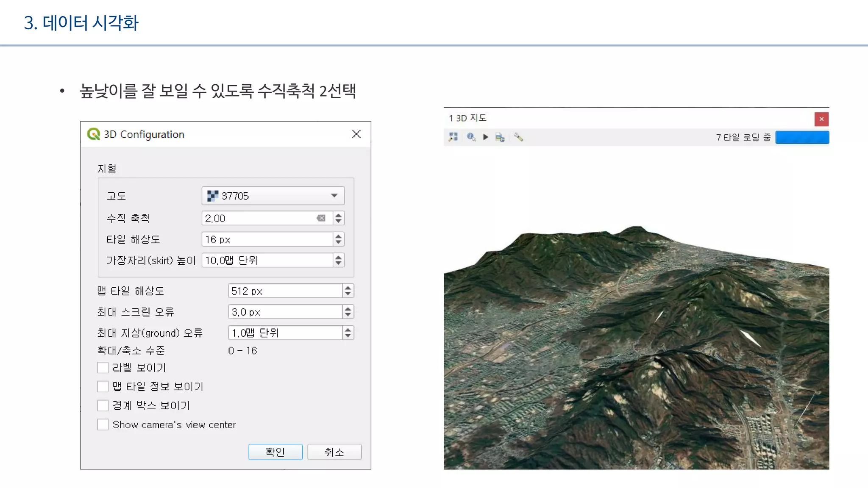
Task: Decrease 최대 지상(ground) 오류 with down arrow
Action: [348, 335]
